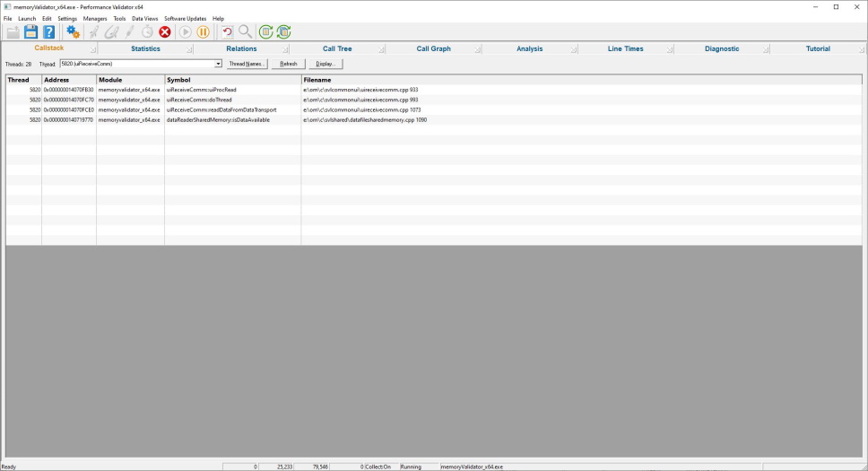Switch to the Line Times tab
Screen dimensions: 868x471
[x=626, y=48]
